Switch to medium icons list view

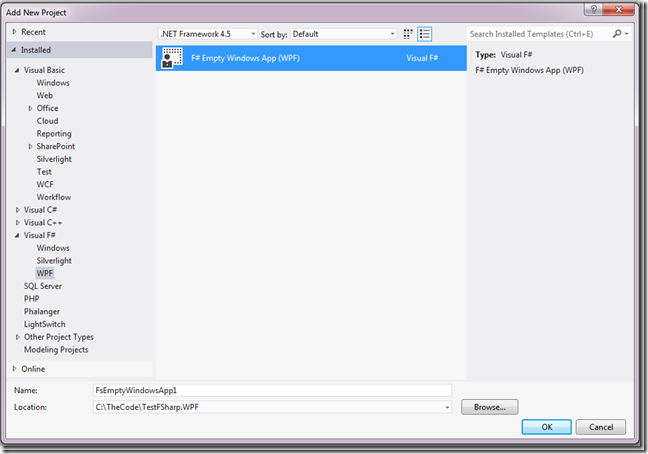(x=424, y=34)
